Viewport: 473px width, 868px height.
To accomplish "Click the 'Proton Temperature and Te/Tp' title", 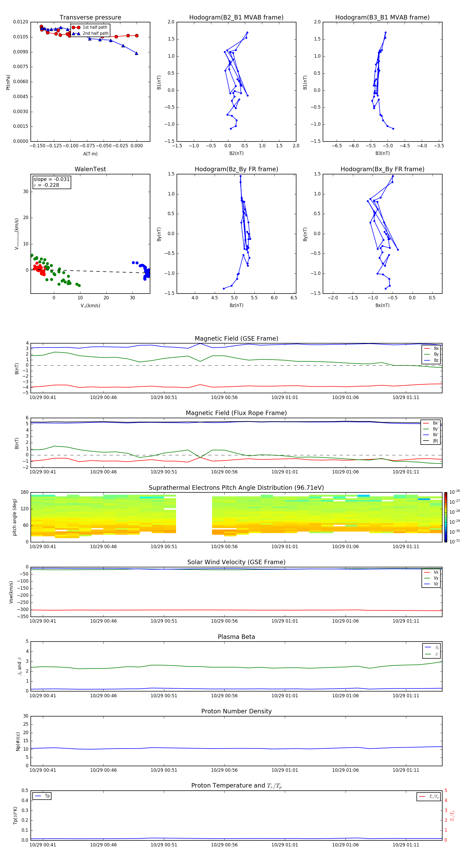I will tap(236, 786).
